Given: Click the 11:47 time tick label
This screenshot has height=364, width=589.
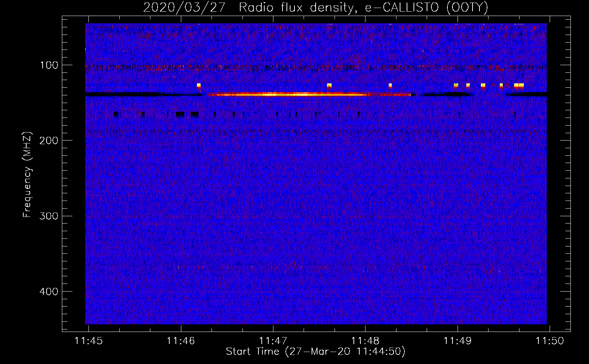Looking at the screenshot, I should pyautogui.click(x=273, y=341).
